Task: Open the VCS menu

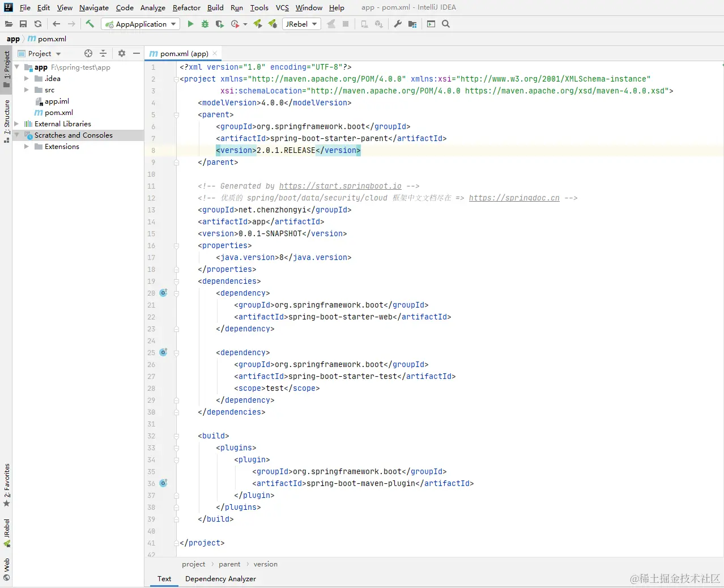Action: pos(282,7)
